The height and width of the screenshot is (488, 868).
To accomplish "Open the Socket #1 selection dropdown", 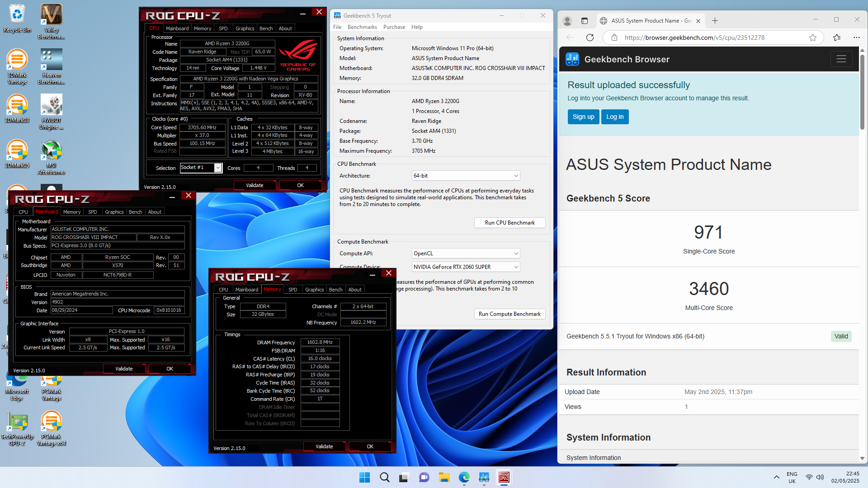I will coord(201,168).
